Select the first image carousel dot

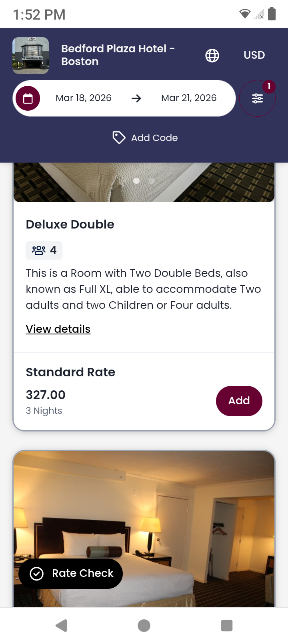136,181
